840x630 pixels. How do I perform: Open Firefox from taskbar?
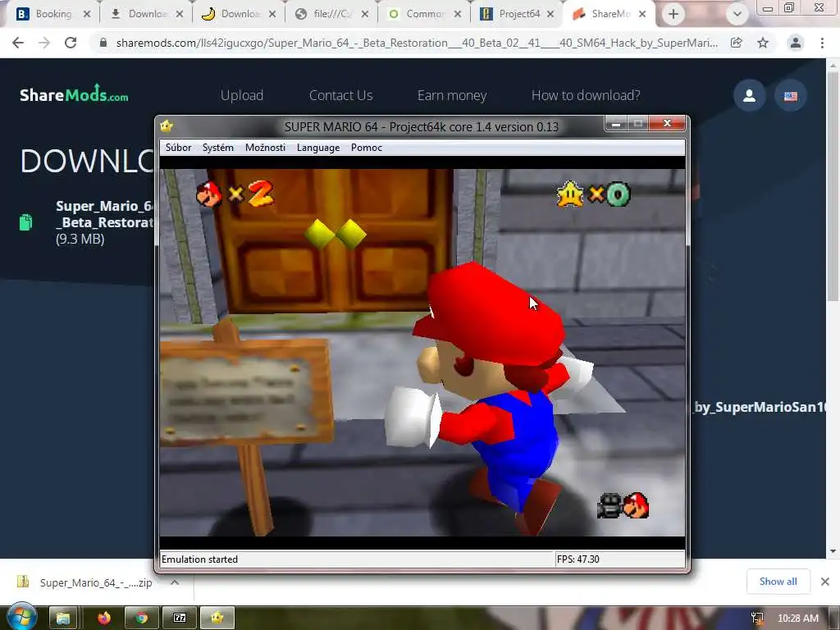(x=104, y=619)
